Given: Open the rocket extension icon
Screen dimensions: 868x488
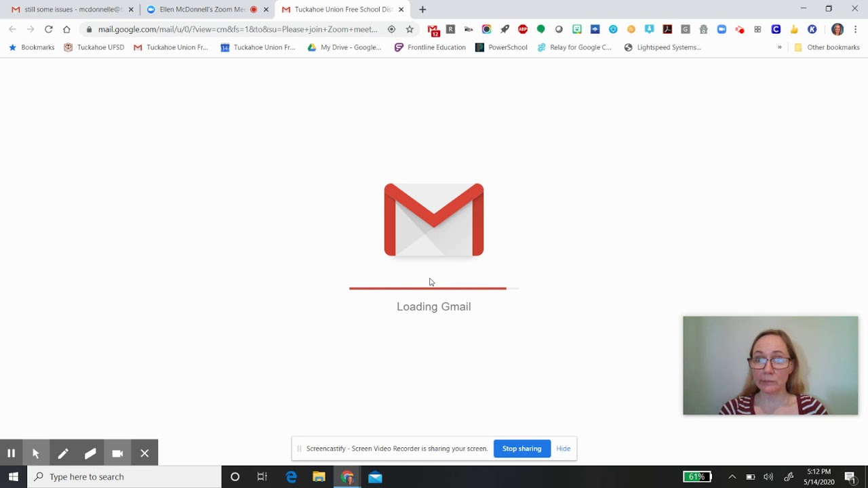Looking at the screenshot, I should [505, 29].
